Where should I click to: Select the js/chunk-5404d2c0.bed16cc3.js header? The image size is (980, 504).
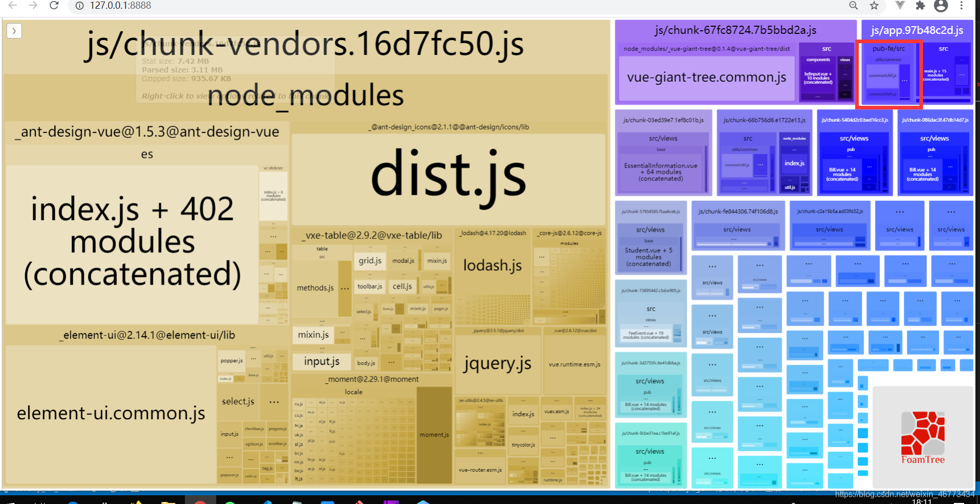coord(855,120)
